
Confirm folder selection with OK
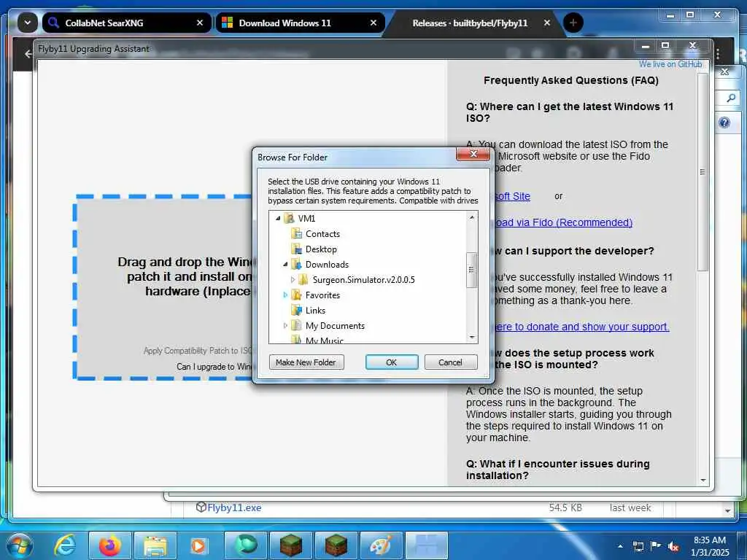[x=392, y=362]
